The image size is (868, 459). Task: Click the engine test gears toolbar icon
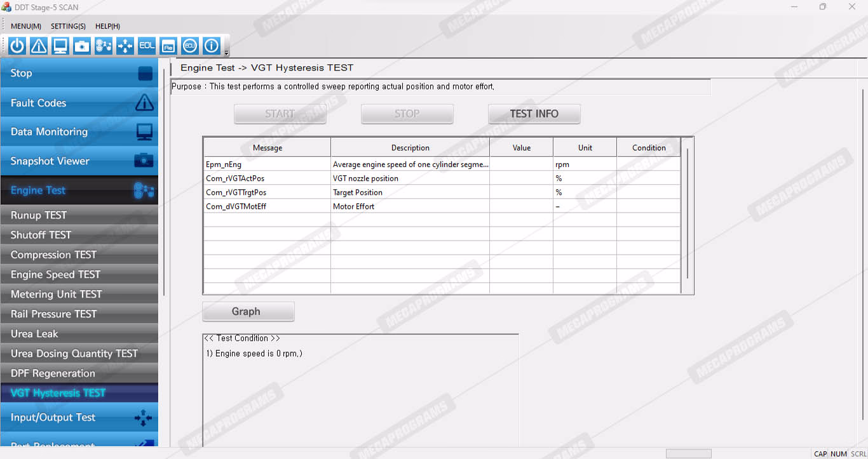[x=104, y=46]
